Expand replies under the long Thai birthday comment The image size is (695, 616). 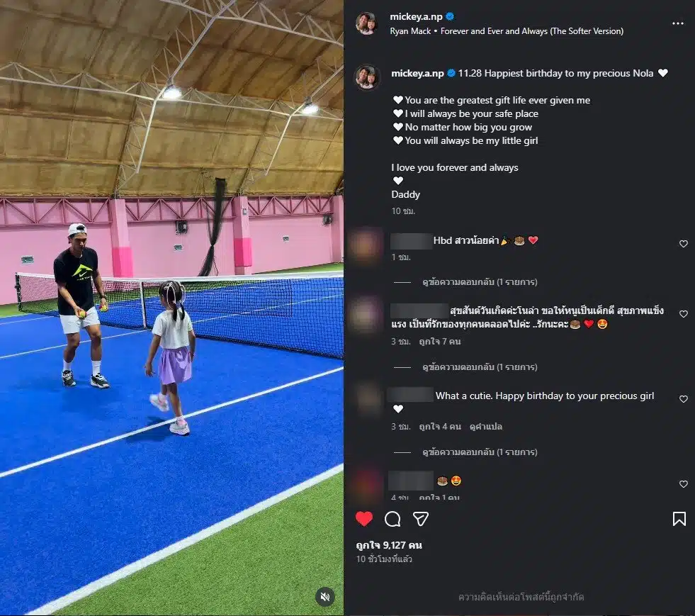pyautogui.click(x=480, y=367)
